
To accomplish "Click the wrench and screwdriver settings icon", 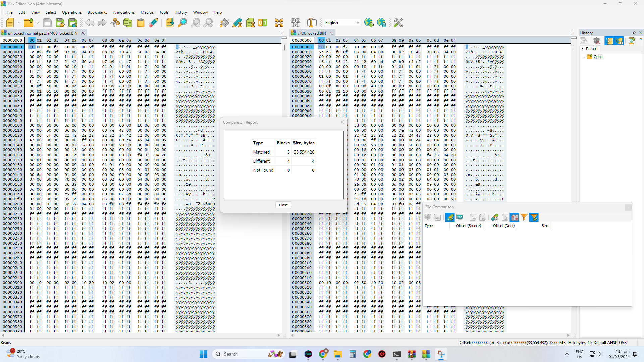I will pos(398,23).
